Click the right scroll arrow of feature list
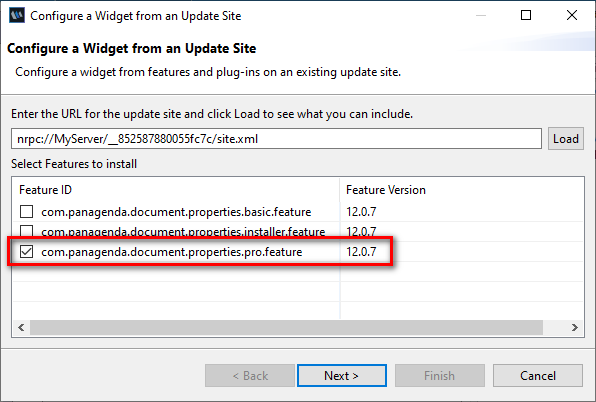The height and width of the screenshot is (402, 596). tap(574, 328)
